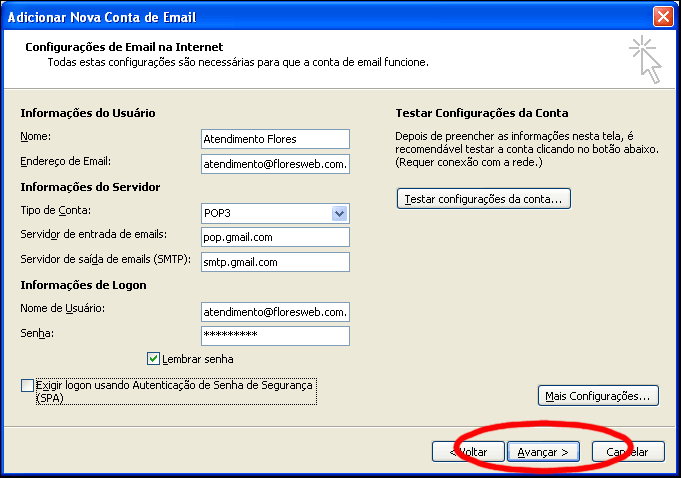The height and width of the screenshot is (478, 681).
Task: Toggle the Lembrar senha checkbox
Action: click(x=153, y=359)
